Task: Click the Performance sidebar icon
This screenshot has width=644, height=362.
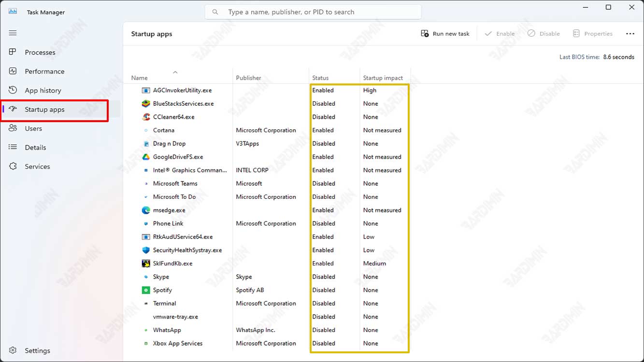Action: point(13,71)
